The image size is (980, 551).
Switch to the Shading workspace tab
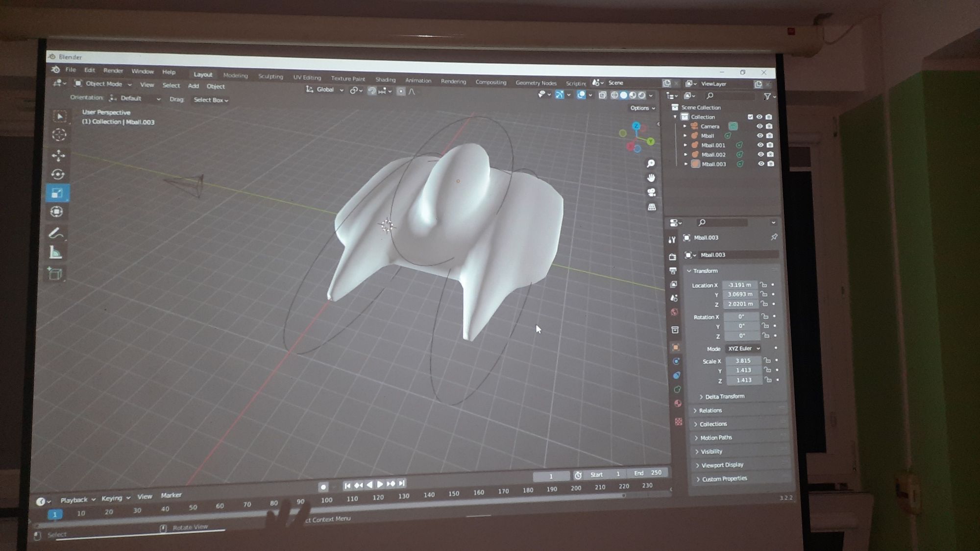(x=386, y=79)
